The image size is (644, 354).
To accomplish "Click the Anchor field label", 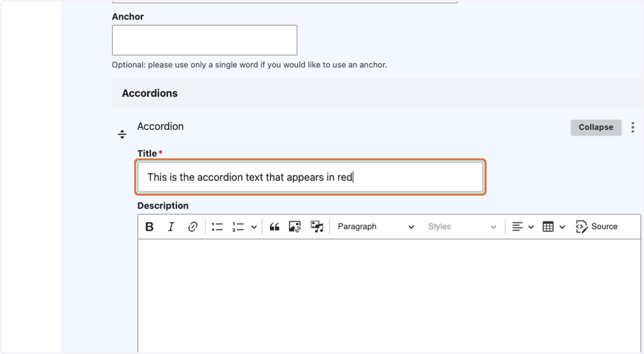I will [x=128, y=17].
